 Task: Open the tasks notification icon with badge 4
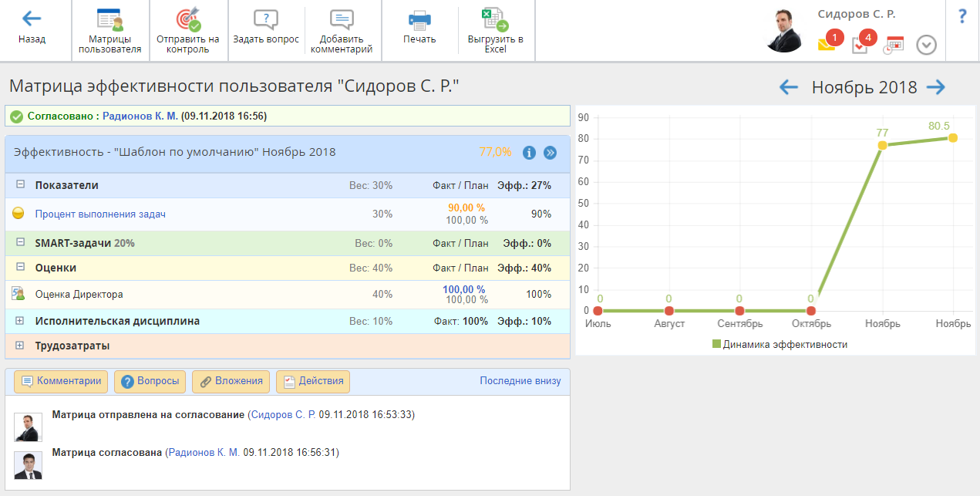click(x=860, y=46)
